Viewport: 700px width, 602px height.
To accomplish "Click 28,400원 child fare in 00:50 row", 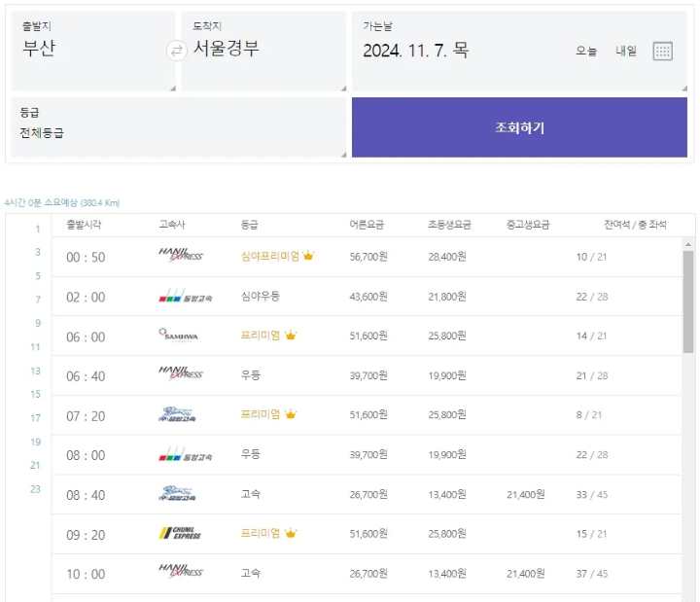I will [x=447, y=257].
